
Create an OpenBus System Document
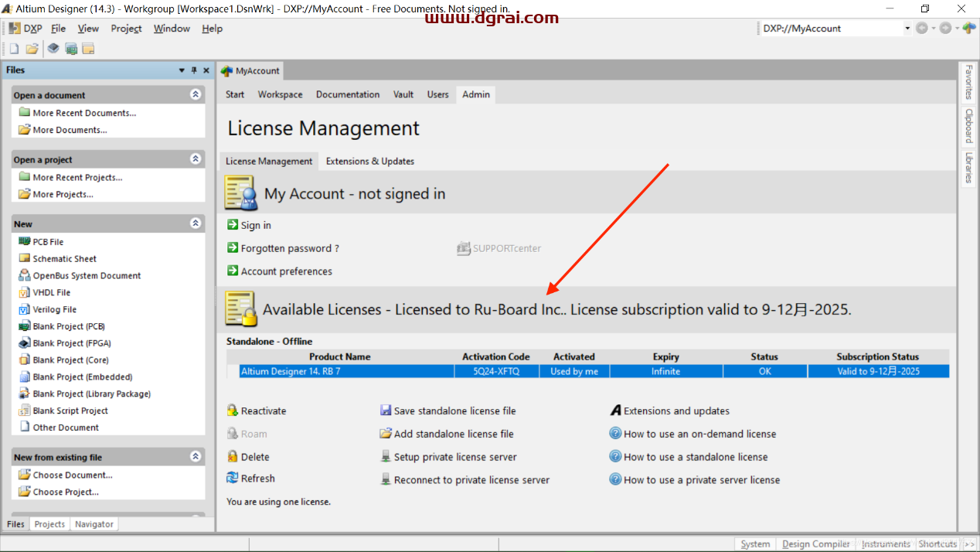87,276
